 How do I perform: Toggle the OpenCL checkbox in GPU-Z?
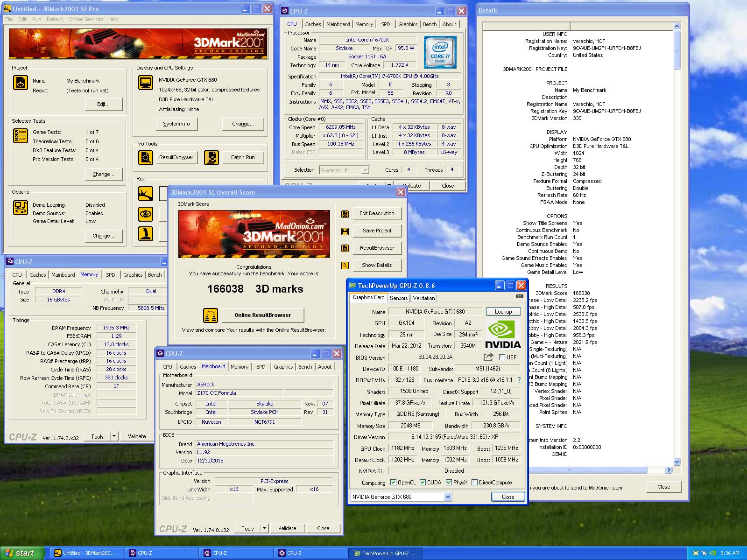(393, 483)
